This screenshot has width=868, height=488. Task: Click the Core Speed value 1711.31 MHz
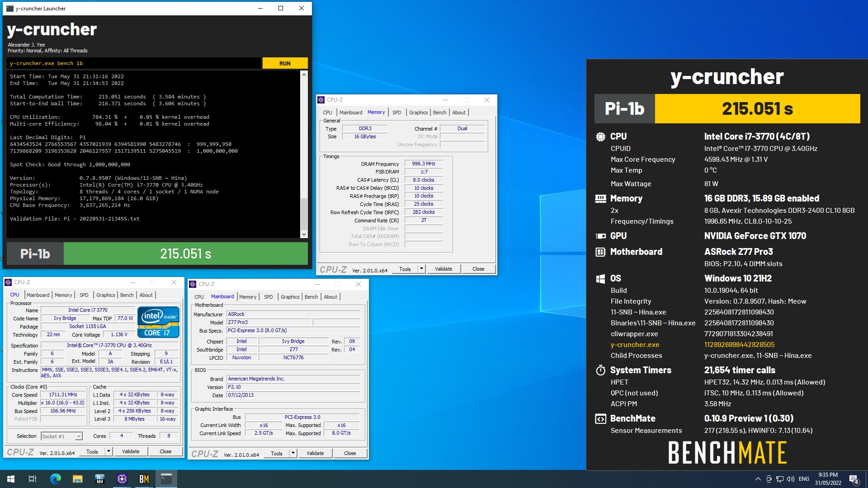point(63,394)
